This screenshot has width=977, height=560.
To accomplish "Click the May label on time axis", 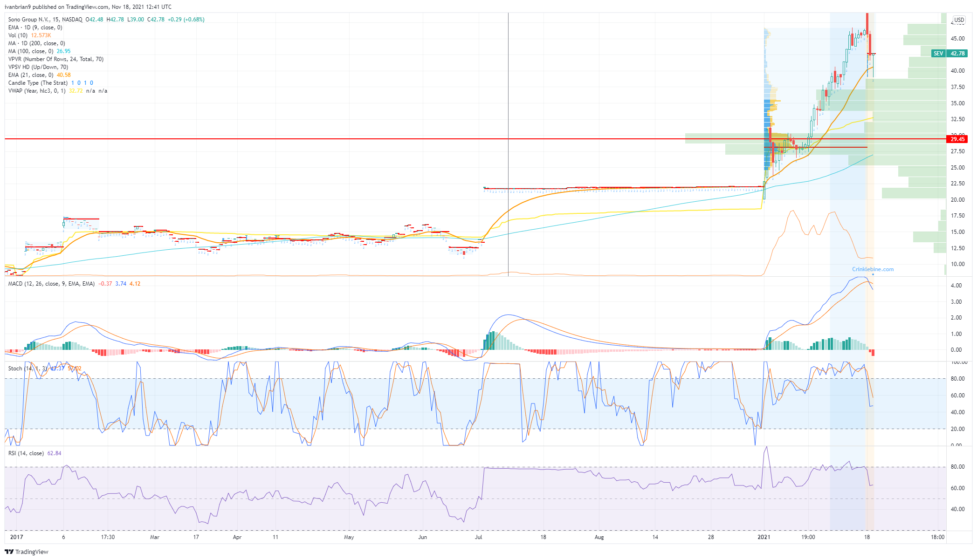I will click(x=349, y=537).
